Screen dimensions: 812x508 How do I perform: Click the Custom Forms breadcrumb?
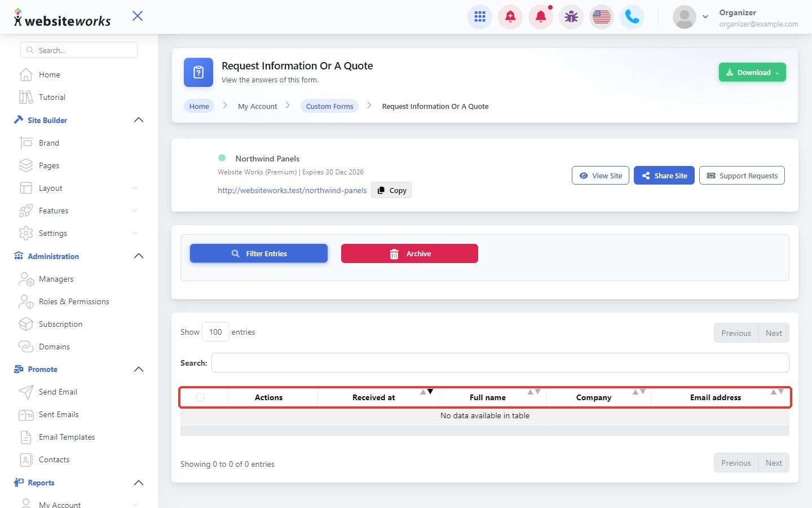tap(329, 106)
